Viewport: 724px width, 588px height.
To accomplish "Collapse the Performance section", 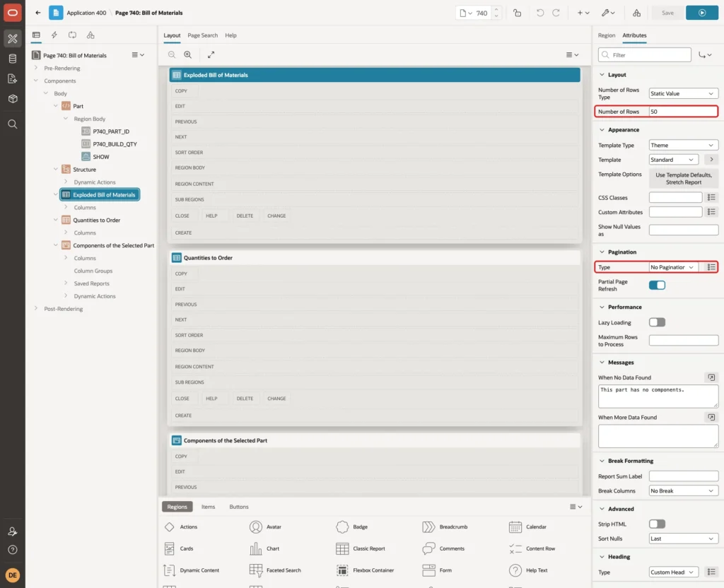I will (x=602, y=307).
